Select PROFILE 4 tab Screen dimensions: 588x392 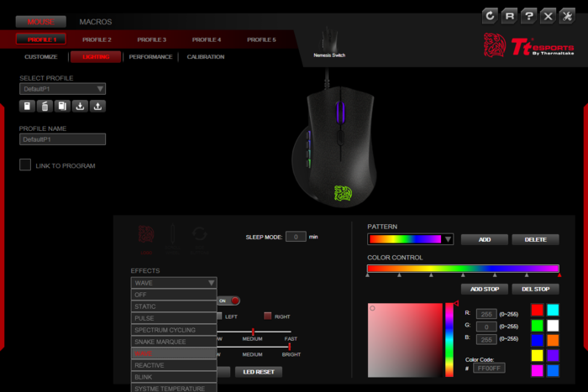tap(207, 39)
